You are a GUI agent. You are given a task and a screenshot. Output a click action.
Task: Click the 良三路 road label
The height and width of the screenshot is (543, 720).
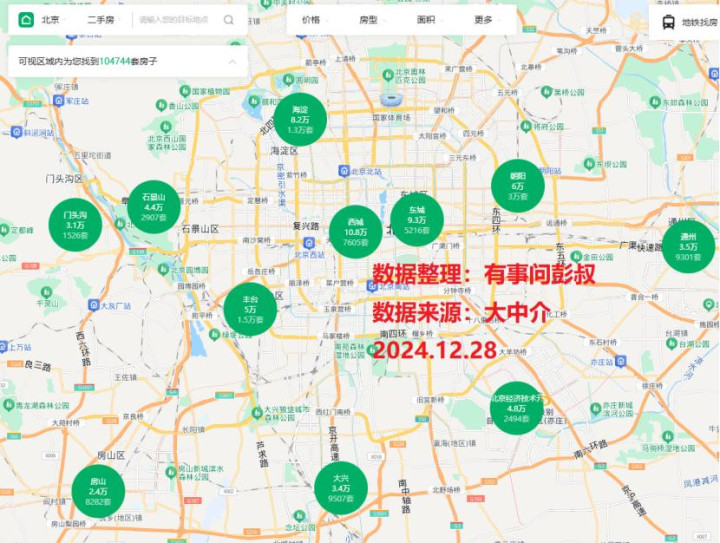point(38,365)
